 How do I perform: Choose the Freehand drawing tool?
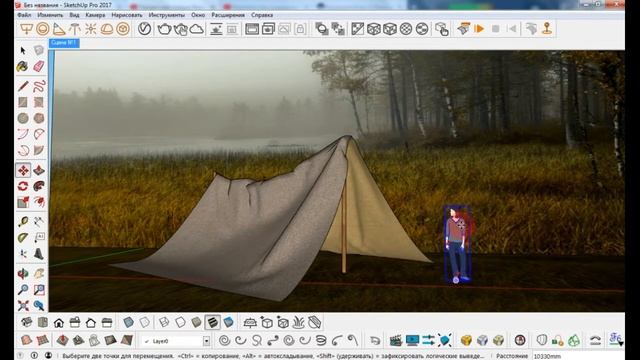(x=39, y=86)
